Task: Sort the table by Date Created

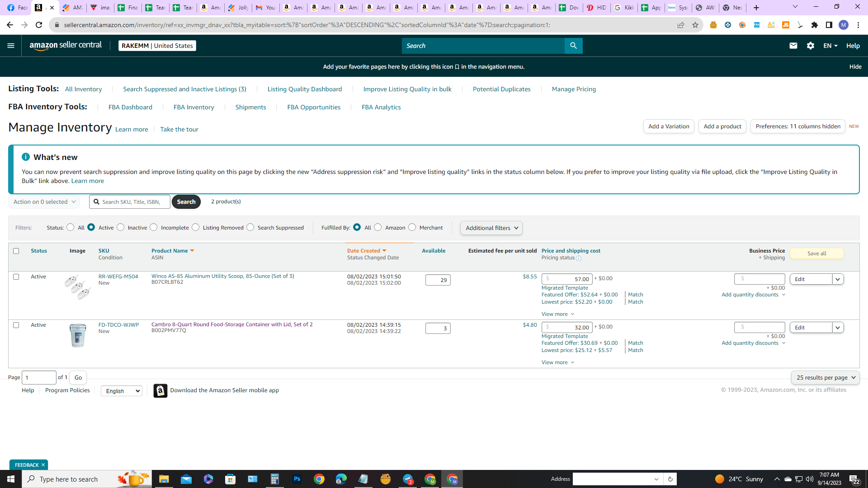Action: click(x=367, y=251)
